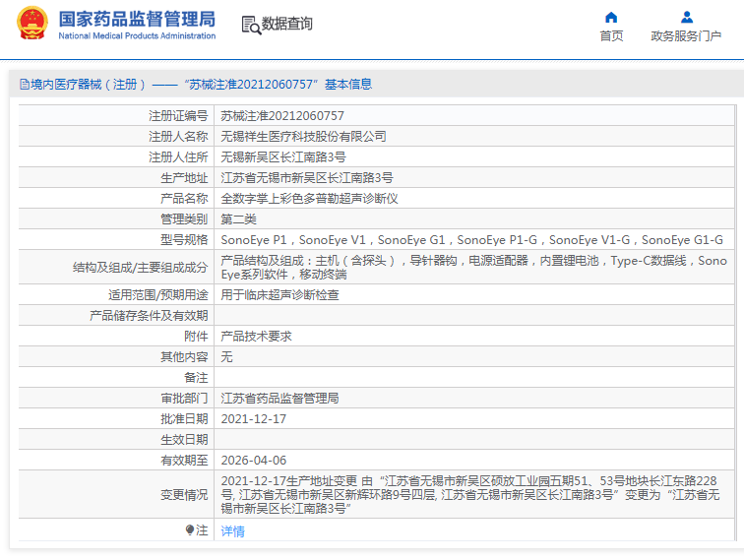Select the SonoEye P1 model list
The width and height of the screenshot is (744, 560).
pyautogui.click(x=472, y=240)
